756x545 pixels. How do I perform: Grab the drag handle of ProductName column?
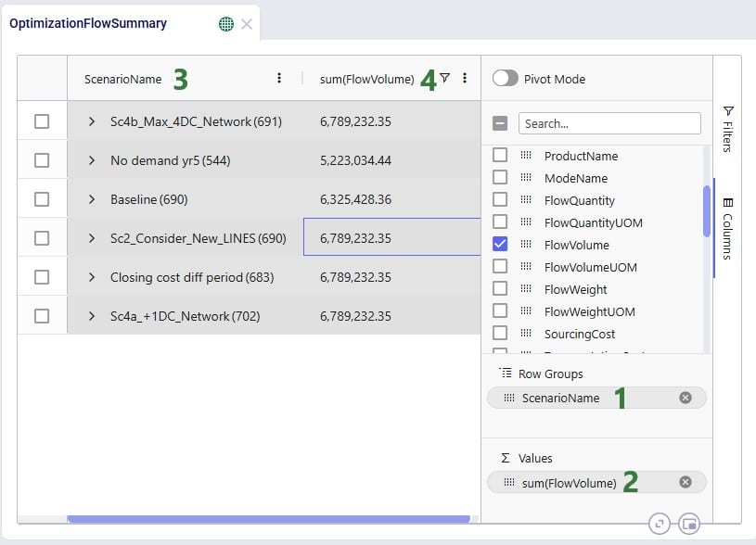[x=526, y=155]
